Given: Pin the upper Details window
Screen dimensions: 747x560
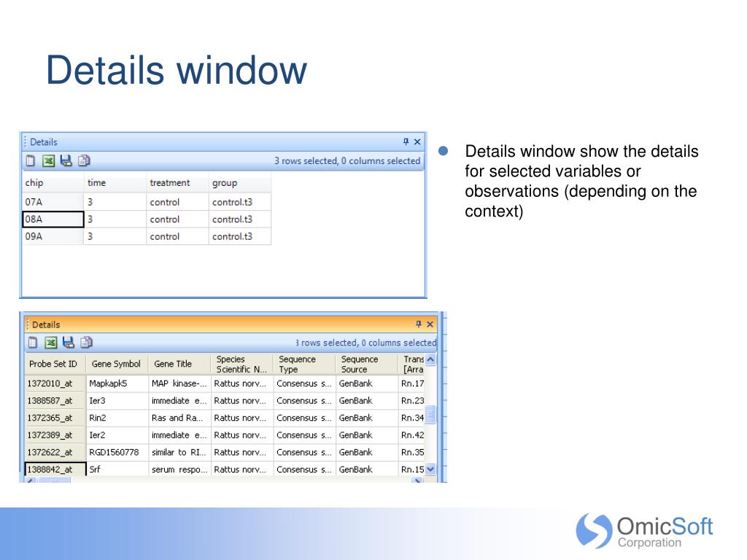Looking at the screenshot, I should point(406,141).
